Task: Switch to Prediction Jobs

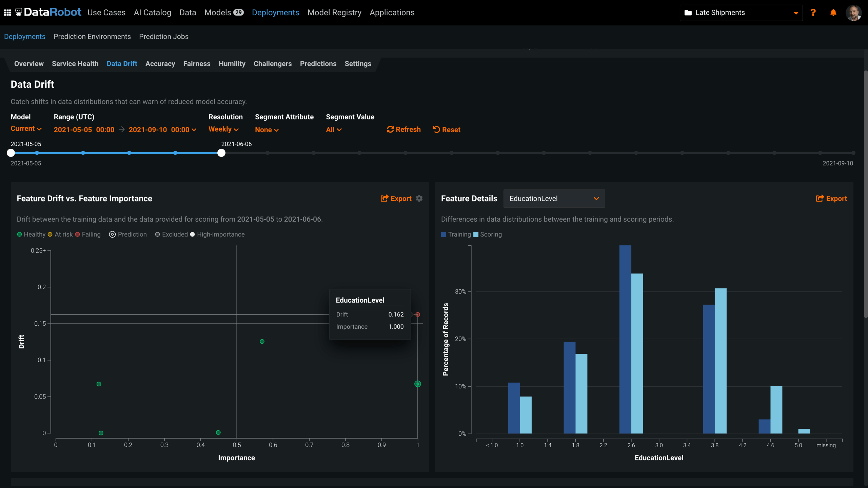Action: tap(164, 37)
